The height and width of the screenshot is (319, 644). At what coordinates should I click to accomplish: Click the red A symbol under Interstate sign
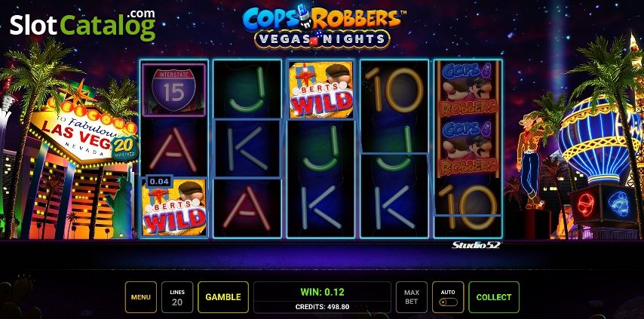[x=173, y=149]
